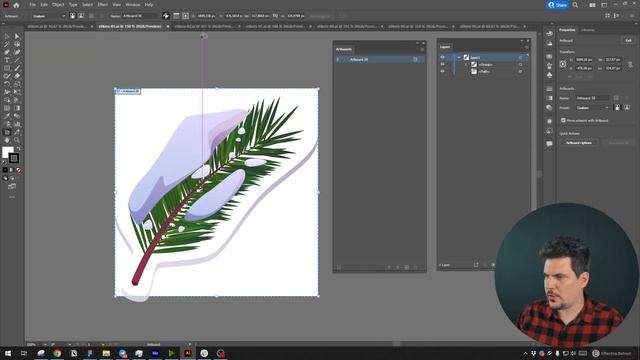The image size is (640, 360).
Task: Select the Eyedropper tool
Action: 7,116
